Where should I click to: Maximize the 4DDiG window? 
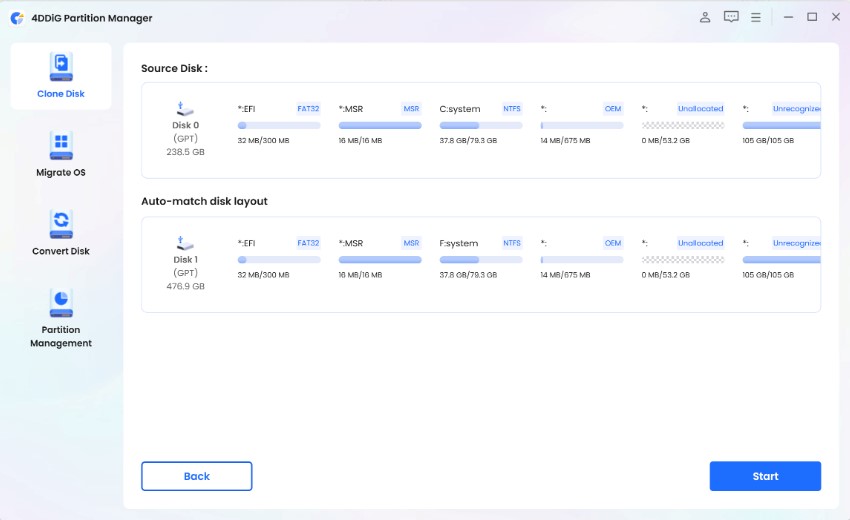tap(812, 17)
